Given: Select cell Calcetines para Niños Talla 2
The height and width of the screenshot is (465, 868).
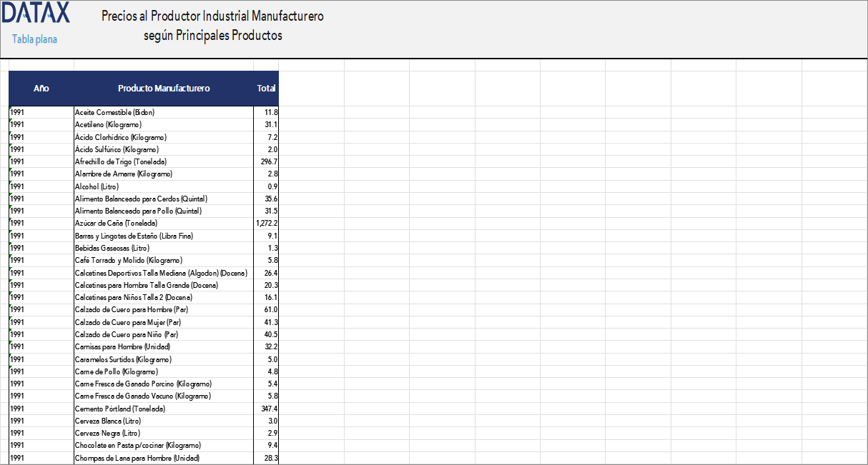Looking at the screenshot, I should 164,297.
